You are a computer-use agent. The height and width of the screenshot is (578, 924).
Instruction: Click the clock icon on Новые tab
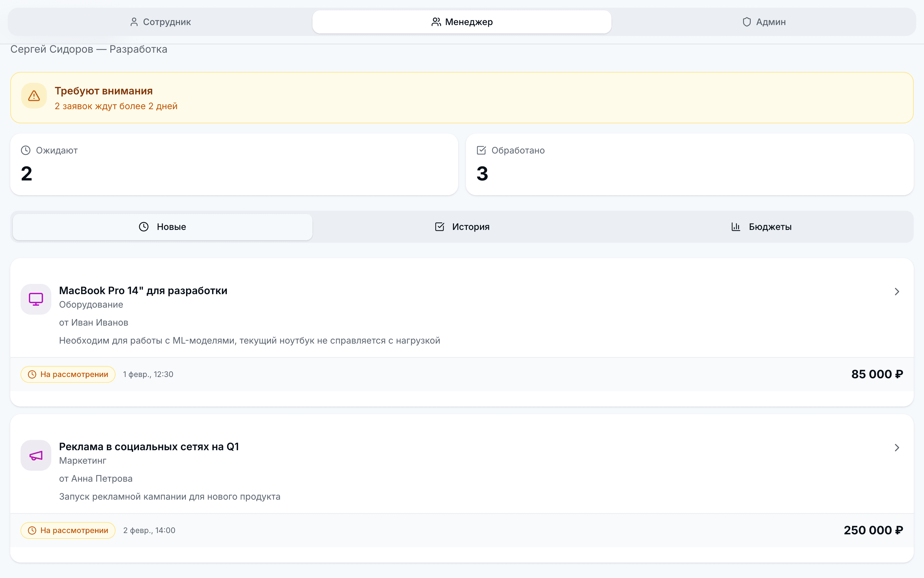point(143,227)
